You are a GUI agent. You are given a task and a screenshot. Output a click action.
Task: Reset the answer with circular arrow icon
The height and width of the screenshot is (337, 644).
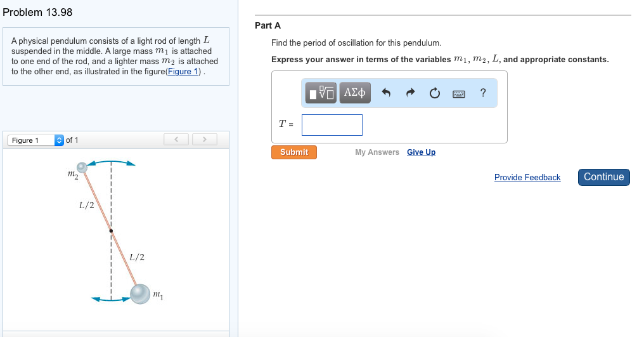[x=434, y=93]
